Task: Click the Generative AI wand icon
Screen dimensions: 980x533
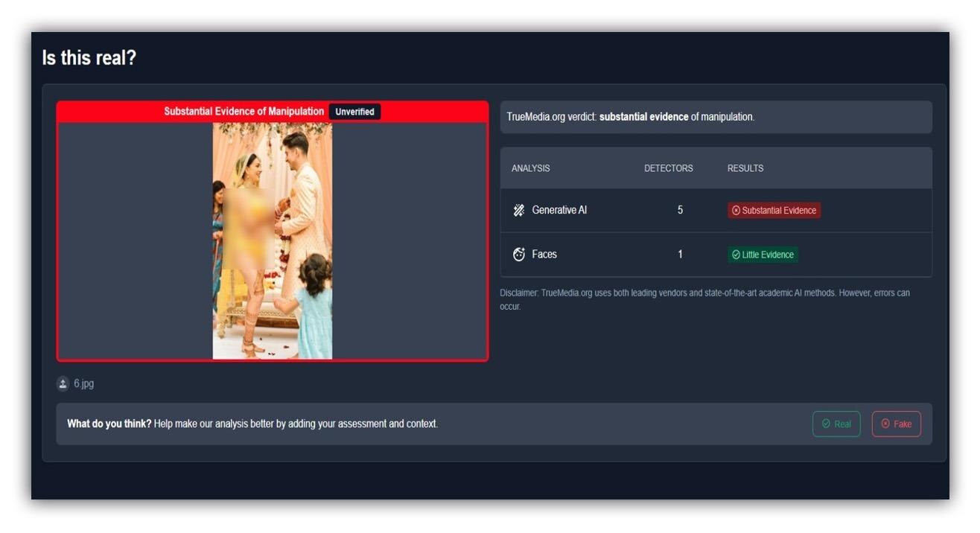Action: pyautogui.click(x=519, y=211)
